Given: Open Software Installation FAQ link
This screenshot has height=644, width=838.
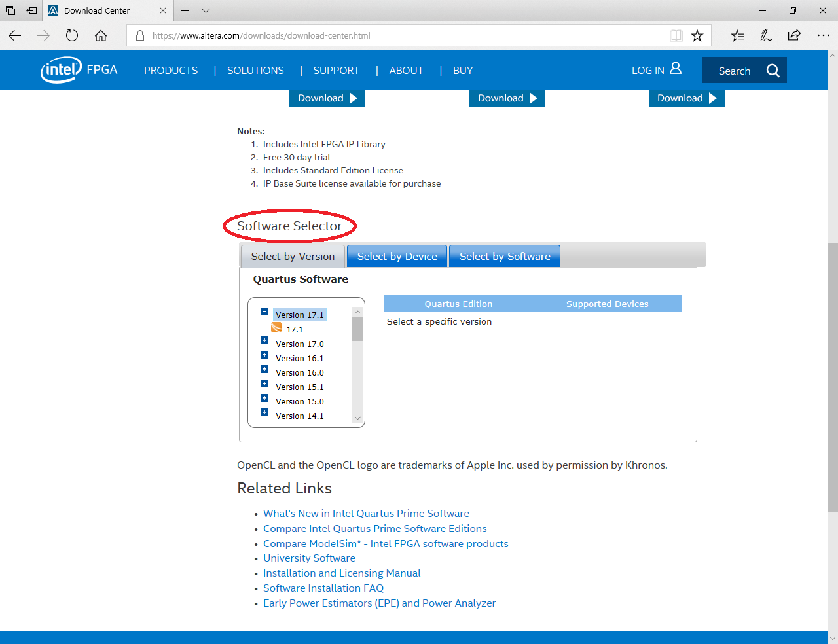Looking at the screenshot, I should coord(323,588).
